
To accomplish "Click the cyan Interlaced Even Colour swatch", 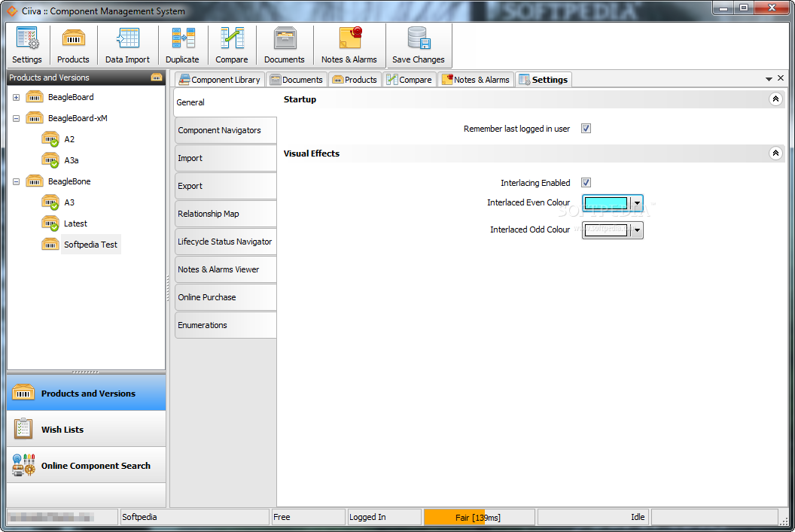I will coord(606,204).
